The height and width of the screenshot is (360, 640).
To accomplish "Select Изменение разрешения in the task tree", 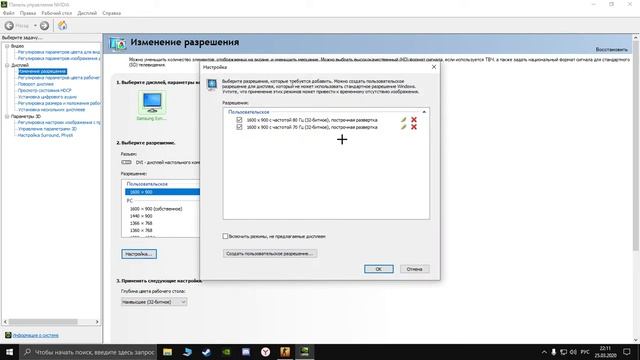I will tap(42, 71).
